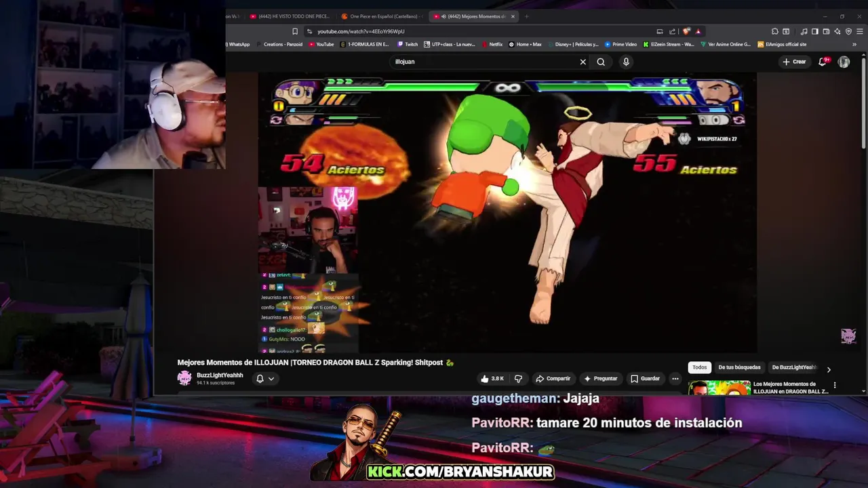This screenshot has width=868, height=488.
Task: Open recommended video 'Los Mejores Momentos de ILLOJUAN' thumbnail
Action: point(719,388)
